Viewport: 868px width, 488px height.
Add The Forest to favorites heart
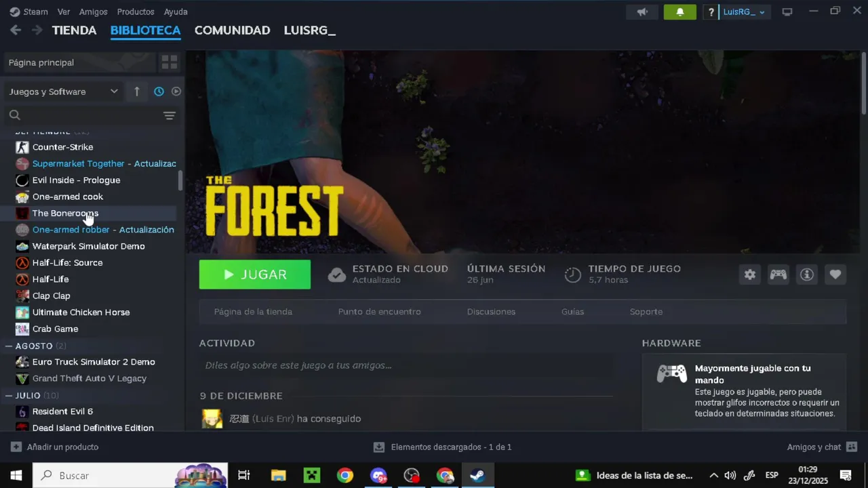click(x=835, y=274)
